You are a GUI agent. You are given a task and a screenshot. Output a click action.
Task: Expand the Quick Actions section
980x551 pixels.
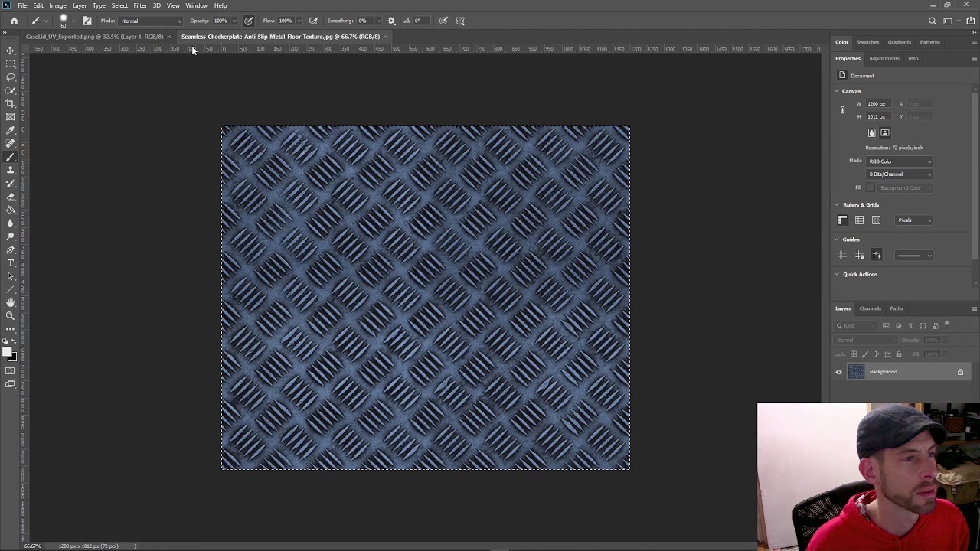[x=837, y=274]
